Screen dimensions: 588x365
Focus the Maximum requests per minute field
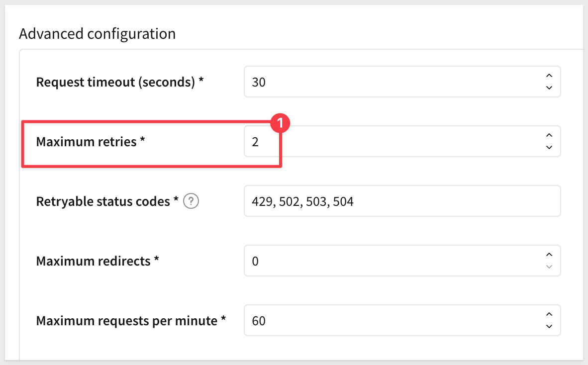[x=402, y=320]
